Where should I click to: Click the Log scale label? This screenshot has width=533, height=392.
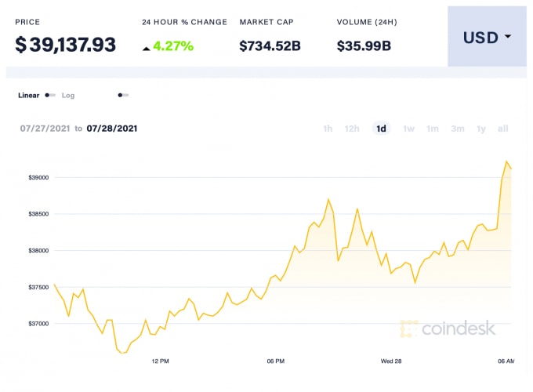pos(68,95)
